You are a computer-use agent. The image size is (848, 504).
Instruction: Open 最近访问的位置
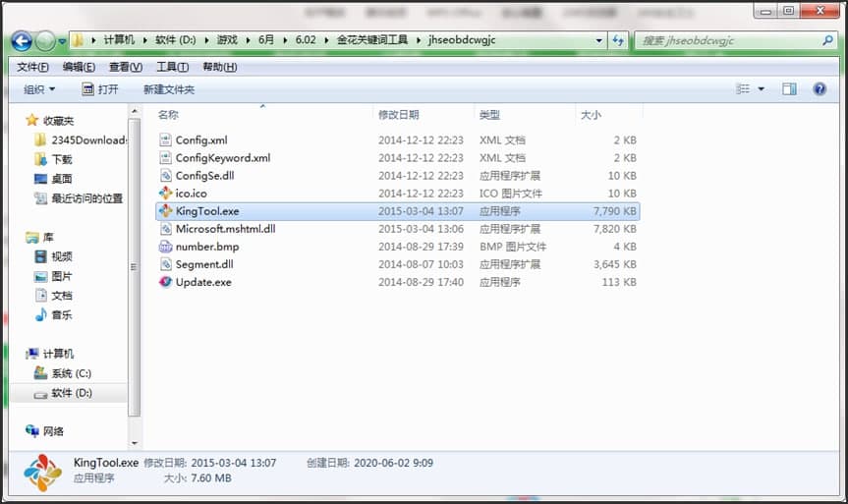pyautogui.click(x=79, y=198)
